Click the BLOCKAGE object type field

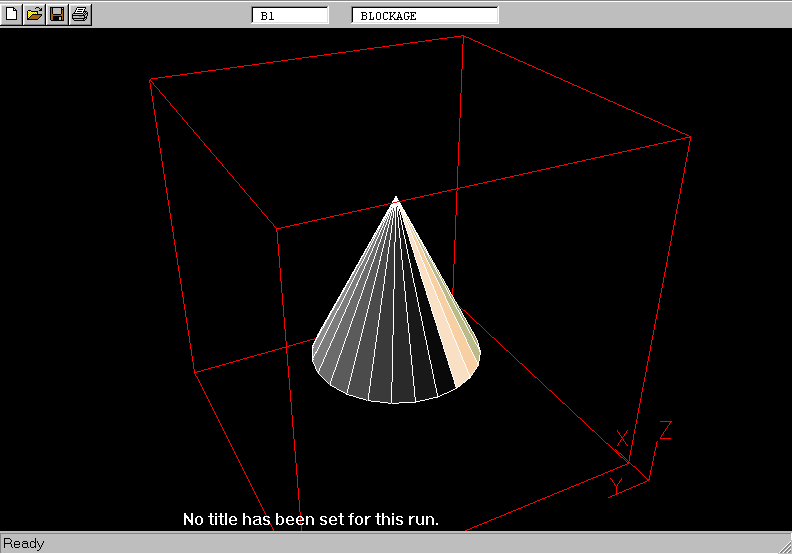[424, 16]
